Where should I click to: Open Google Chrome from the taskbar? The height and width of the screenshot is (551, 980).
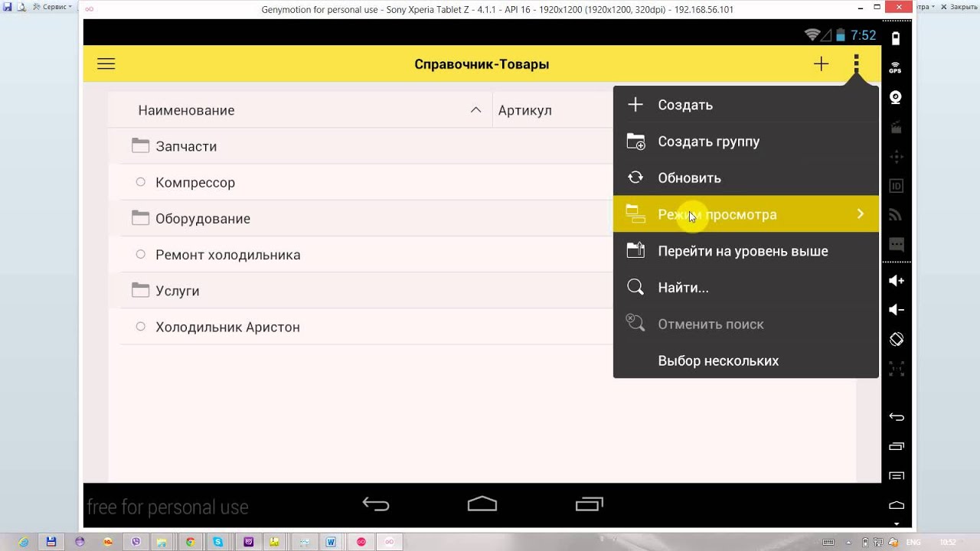click(191, 542)
